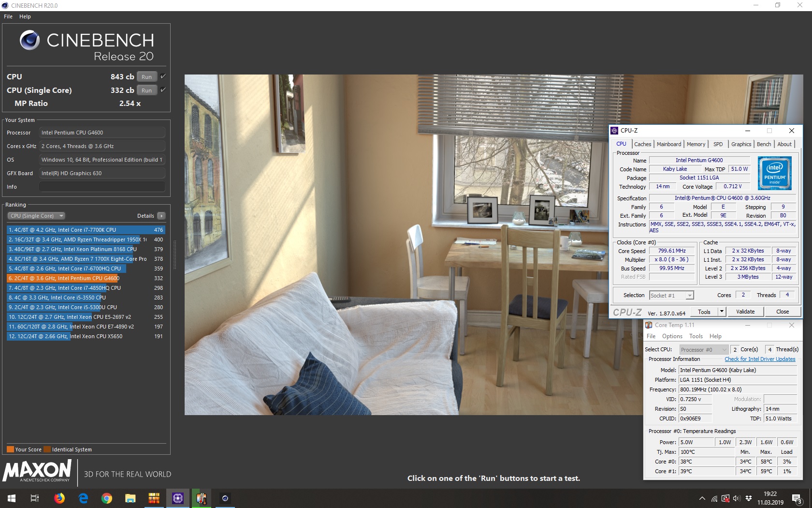Click the Cinebench sphere logo

29,40
